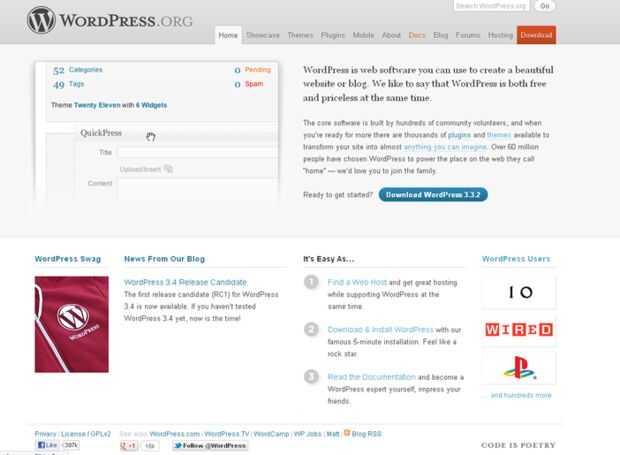Click the Twenty Eleven theme link

click(x=97, y=105)
